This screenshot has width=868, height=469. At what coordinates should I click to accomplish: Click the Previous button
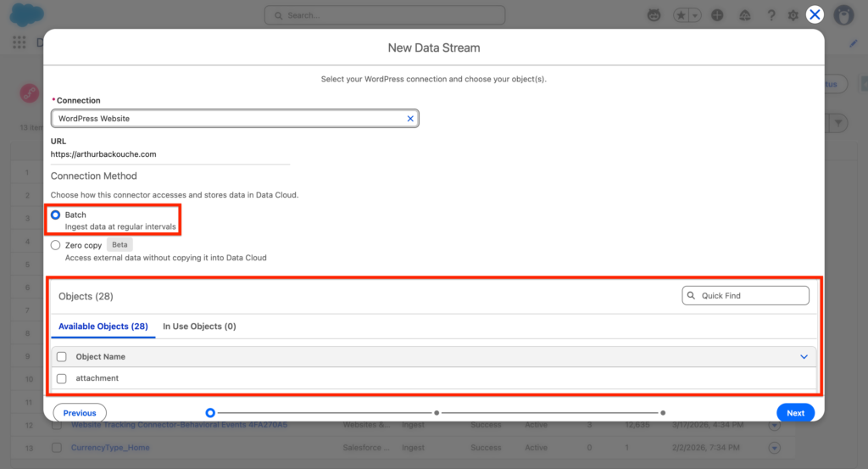pyautogui.click(x=80, y=413)
